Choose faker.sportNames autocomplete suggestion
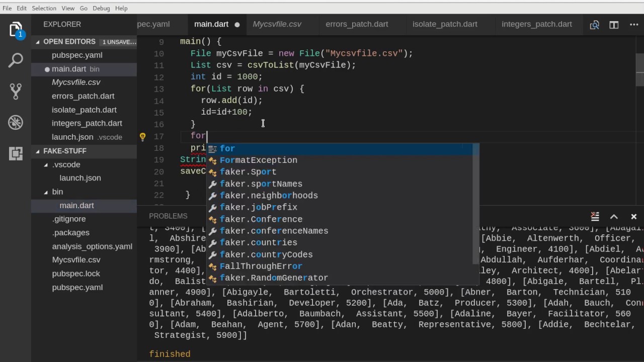The image size is (644, 362). [340, 184]
